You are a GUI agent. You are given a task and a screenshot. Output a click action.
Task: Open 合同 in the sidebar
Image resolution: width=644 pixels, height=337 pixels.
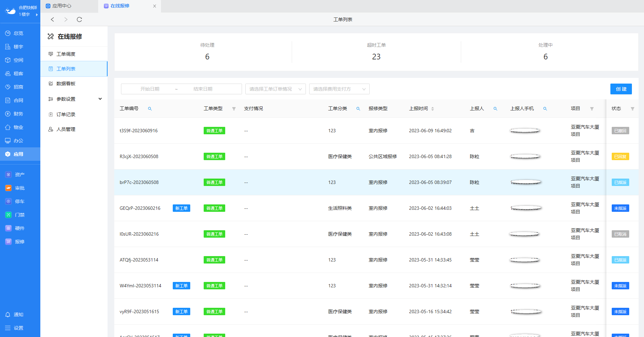[x=20, y=100]
